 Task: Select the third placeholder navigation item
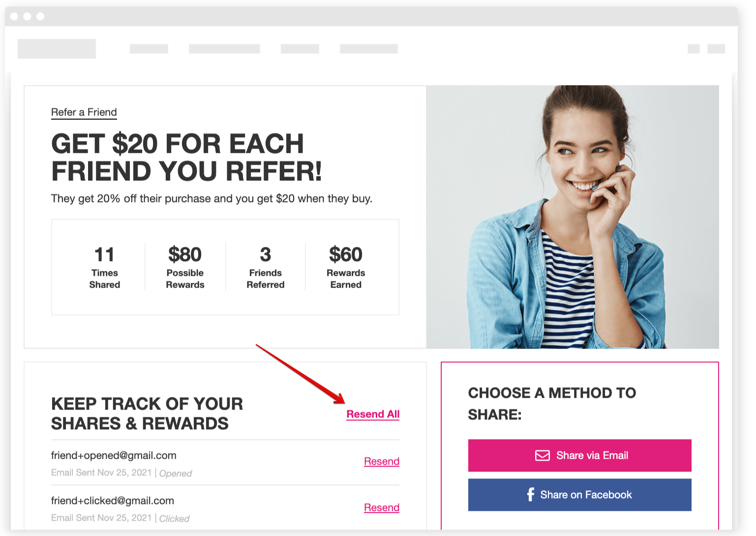click(300, 49)
